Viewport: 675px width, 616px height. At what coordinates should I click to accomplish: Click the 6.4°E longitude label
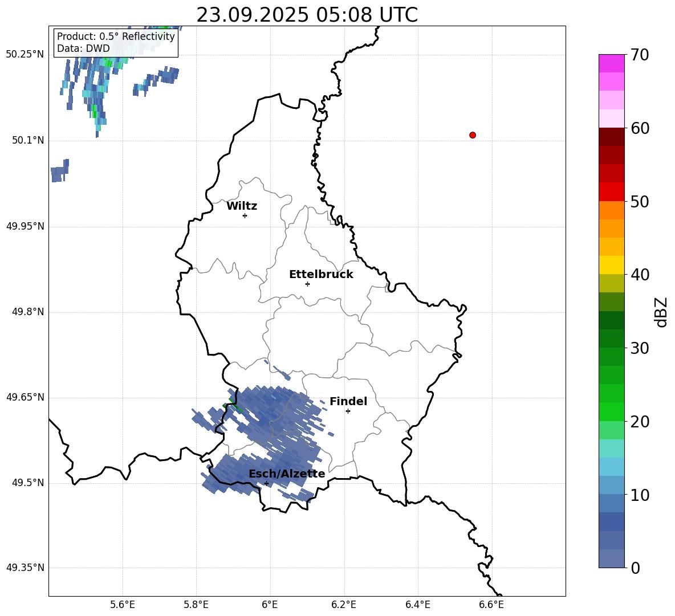[x=418, y=605]
